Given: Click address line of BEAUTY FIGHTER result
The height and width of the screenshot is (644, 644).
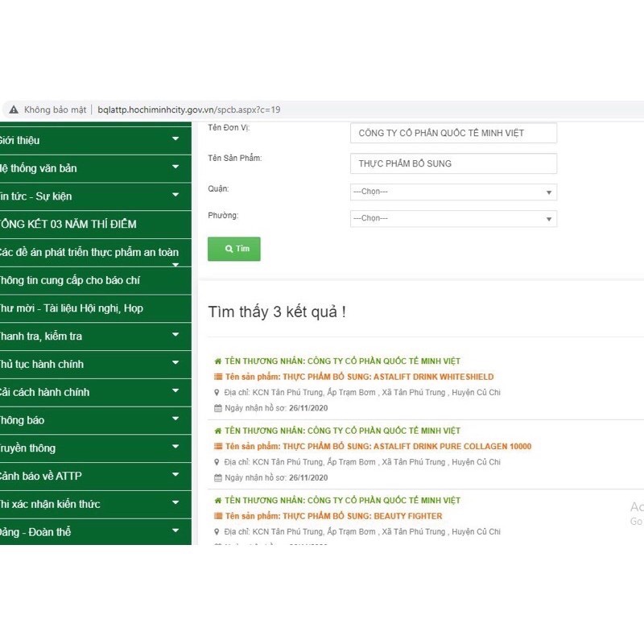Looking at the screenshot, I should click(x=362, y=531).
